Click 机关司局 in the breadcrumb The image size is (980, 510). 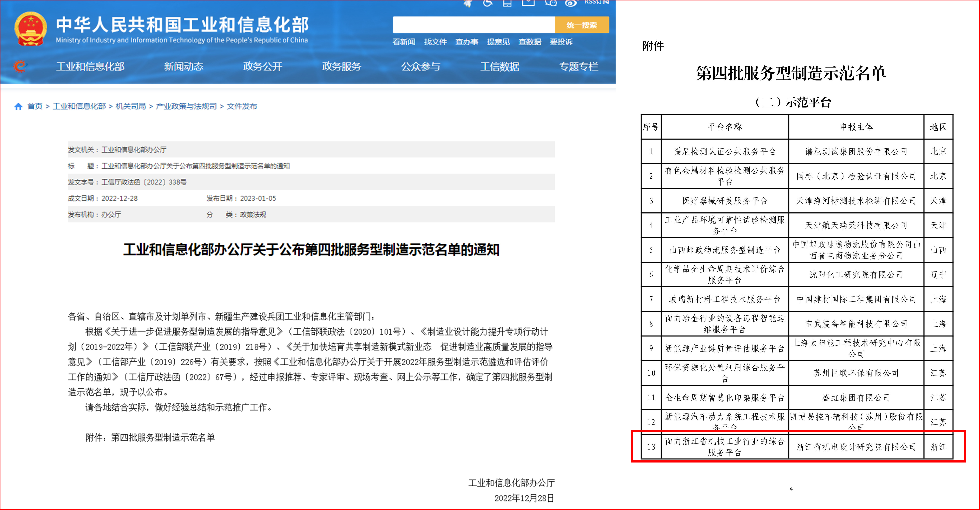(x=131, y=106)
